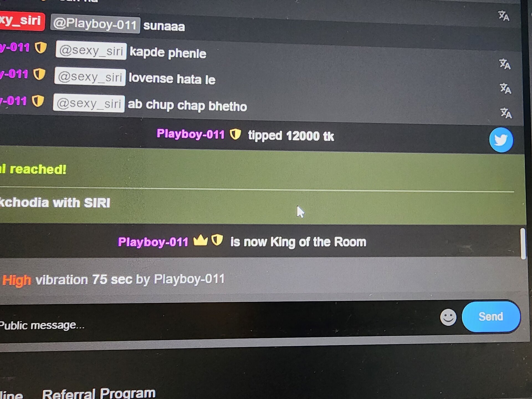Image resolution: width=532 pixels, height=399 pixels.
Task: Focus the 'Public message...' input field
Action: click(216, 321)
